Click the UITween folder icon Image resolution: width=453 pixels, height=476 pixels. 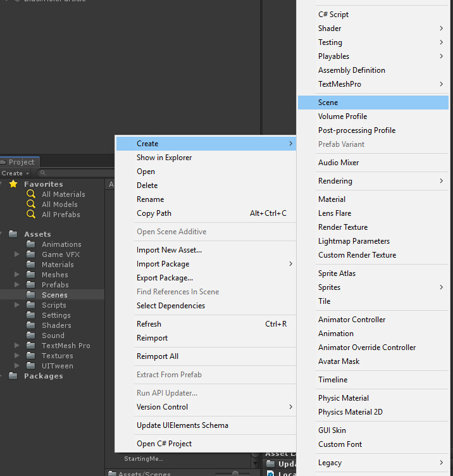pos(30,365)
